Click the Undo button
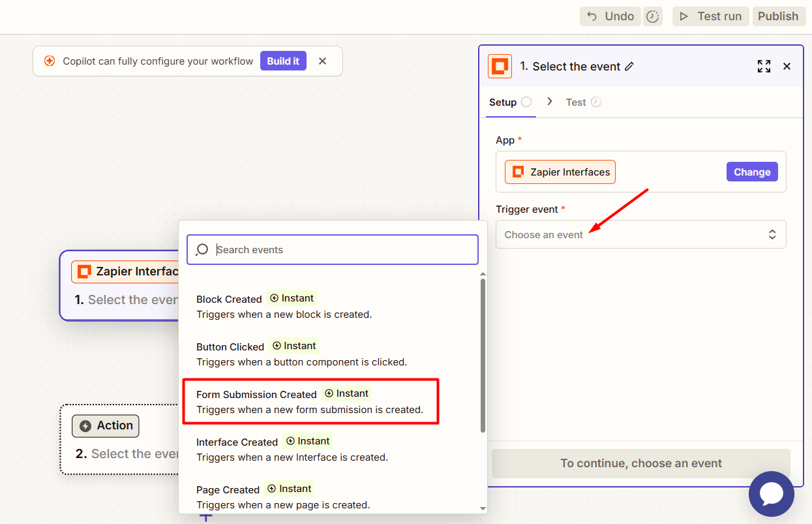 610,16
